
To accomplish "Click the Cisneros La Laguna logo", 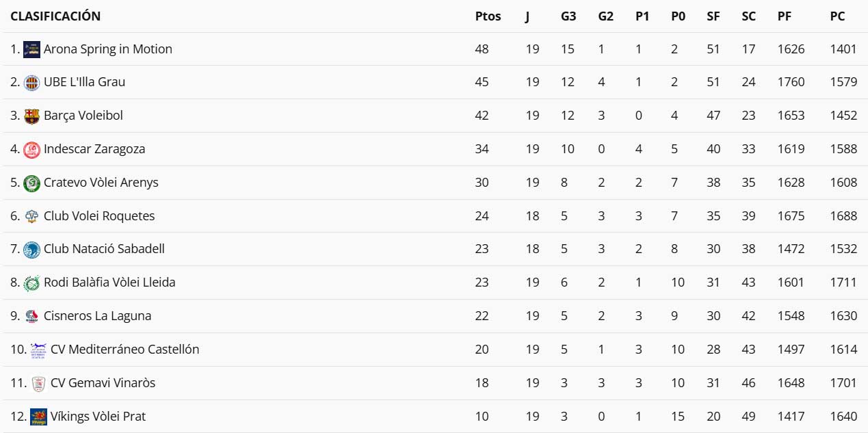I will [31, 316].
